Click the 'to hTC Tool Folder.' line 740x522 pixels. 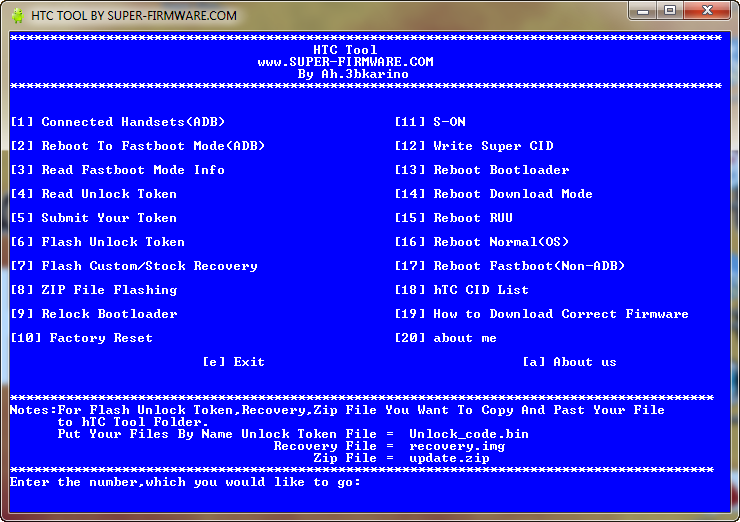pyautogui.click(x=133, y=421)
